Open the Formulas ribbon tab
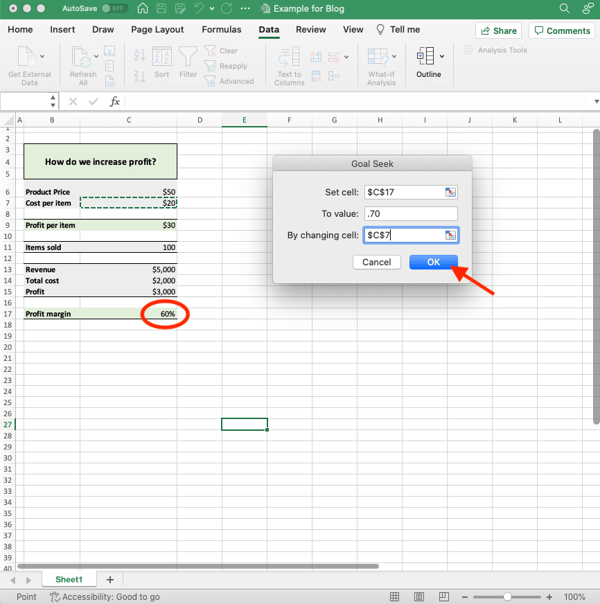Image resolution: width=600 pixels, height=604 pixels. pyautogui.click(x=221, y=30)
